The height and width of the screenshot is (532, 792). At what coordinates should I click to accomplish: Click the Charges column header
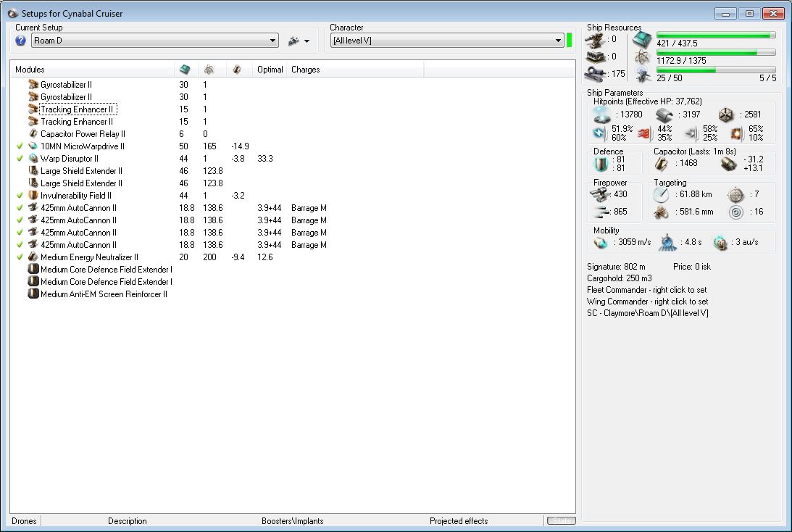coord(356,69)
